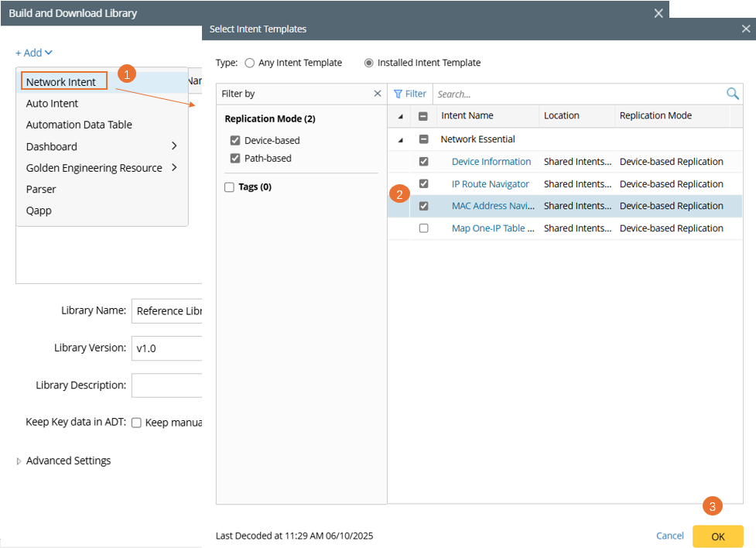Disable the Path-based replication filter
The width and height of the screenshot is (756, 548).
pyautogui.click(x=235, y=159)
